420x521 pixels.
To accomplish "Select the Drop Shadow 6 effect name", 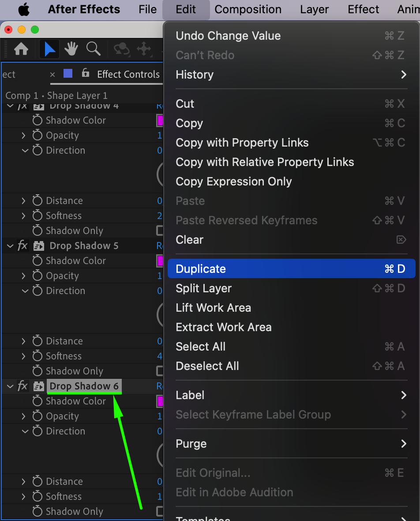I will point(84,386).
